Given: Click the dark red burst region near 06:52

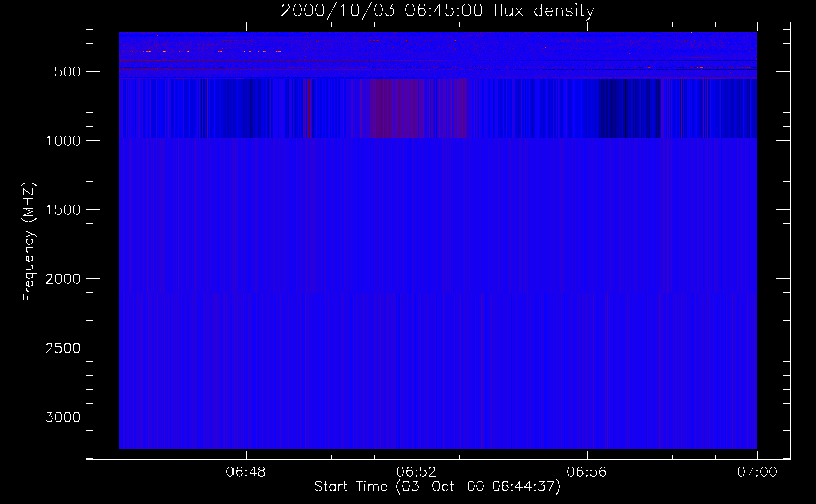Looking at the screenshot, I should (419, 108).
